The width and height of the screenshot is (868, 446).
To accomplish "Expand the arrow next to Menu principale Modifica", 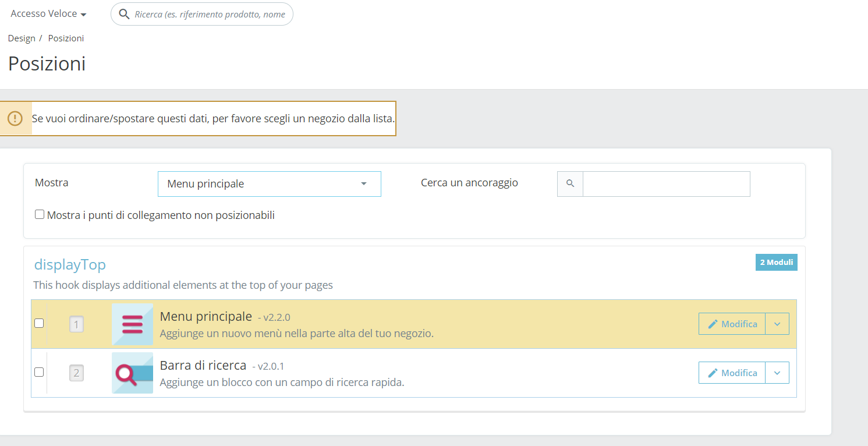I will coord(777,324).
